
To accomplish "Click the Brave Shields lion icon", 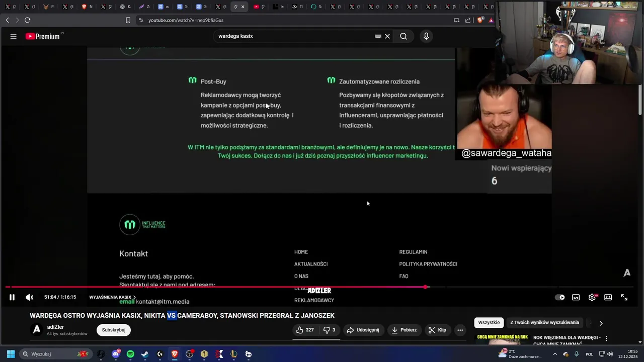I will tap(480, 20).
